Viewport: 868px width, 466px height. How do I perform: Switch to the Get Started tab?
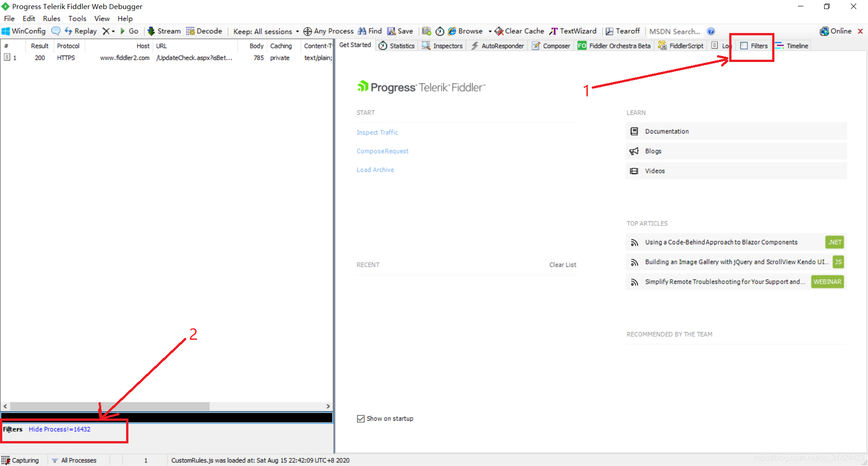click(x=355, y=45)
